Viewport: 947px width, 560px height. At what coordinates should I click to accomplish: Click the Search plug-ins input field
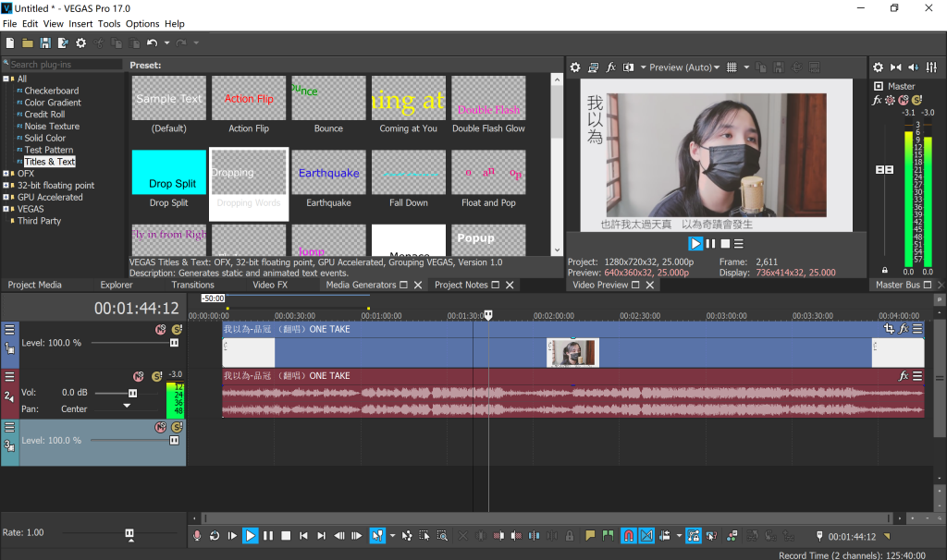tap(66, 64)
